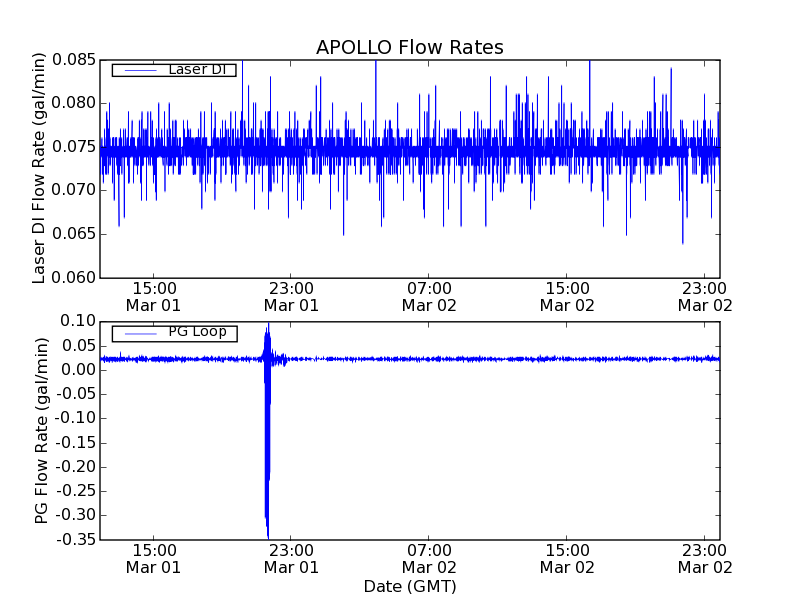The height and width of the screenshot is (600, 800).
Task: Click the -0.05 tick on PG axis
Action: coord(76,394)
